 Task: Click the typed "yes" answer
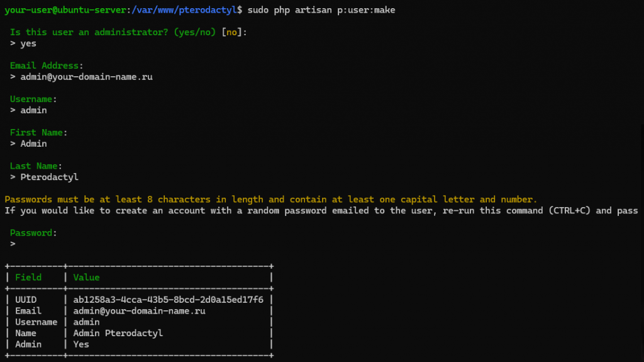(x=28, y=44)
